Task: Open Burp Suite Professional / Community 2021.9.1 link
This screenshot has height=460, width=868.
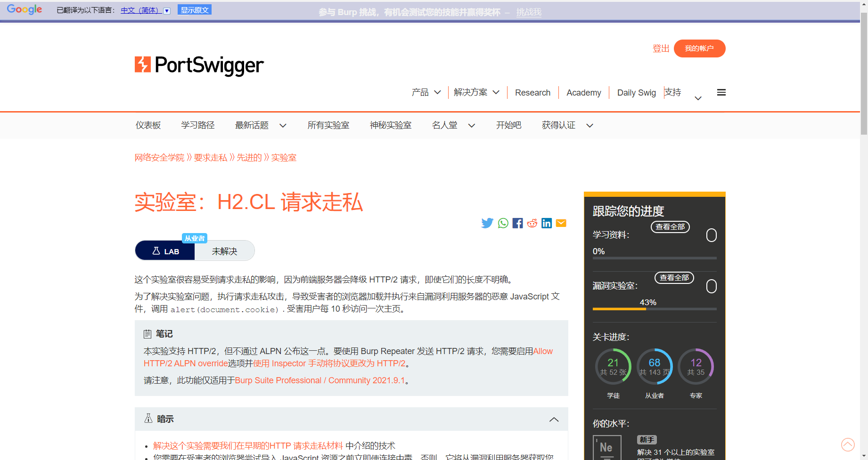Action: point(320,380)
